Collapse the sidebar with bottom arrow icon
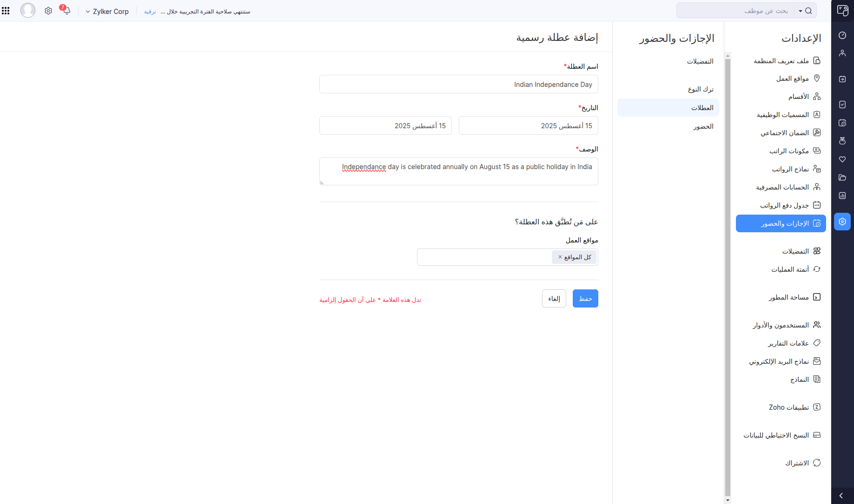854x504 pixels. tap(841, 496)
